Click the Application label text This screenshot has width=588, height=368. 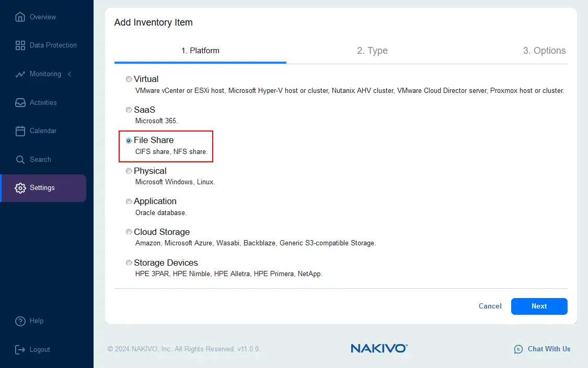point(155,201)
